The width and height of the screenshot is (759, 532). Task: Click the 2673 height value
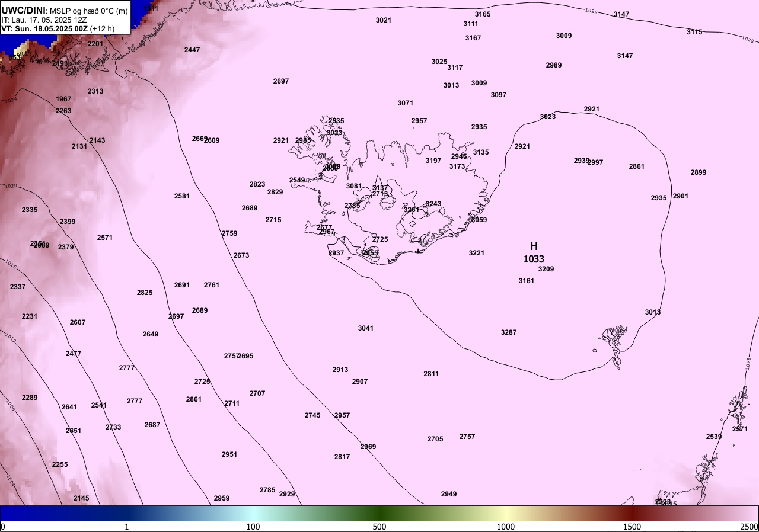[x=241, y=255]
